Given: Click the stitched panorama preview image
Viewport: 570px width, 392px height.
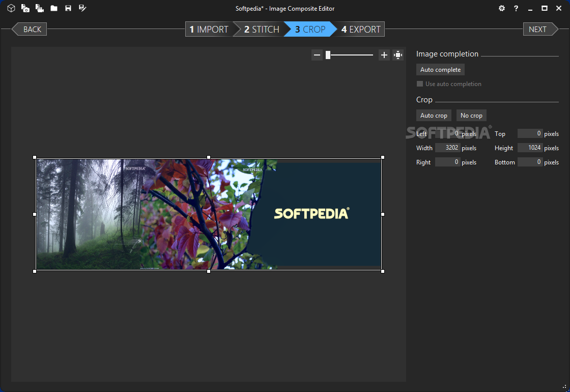Looking at the screenshot, I should click(209, 214).
